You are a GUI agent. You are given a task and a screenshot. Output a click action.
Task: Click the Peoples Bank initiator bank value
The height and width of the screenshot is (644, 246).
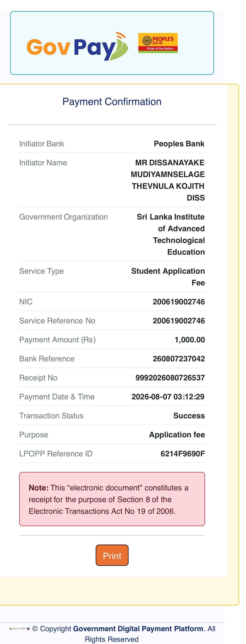[x=179, y=144]
